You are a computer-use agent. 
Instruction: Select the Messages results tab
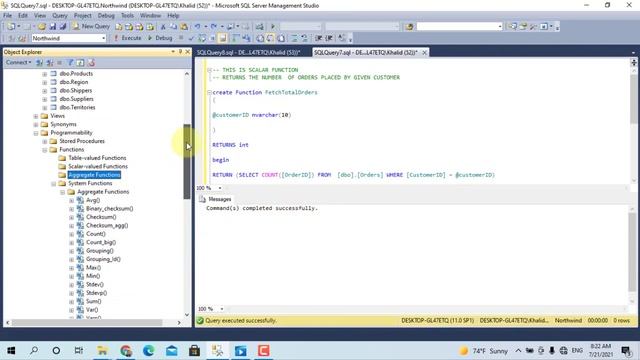pos(215,199)
